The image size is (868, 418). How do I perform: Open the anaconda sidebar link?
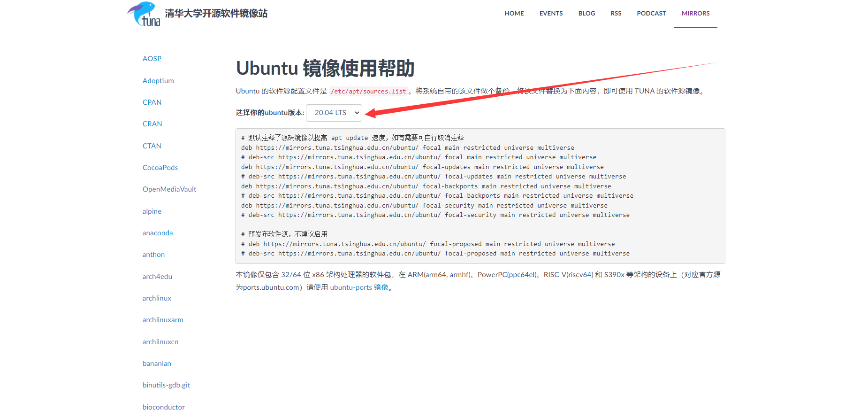(x=158, y=233)
